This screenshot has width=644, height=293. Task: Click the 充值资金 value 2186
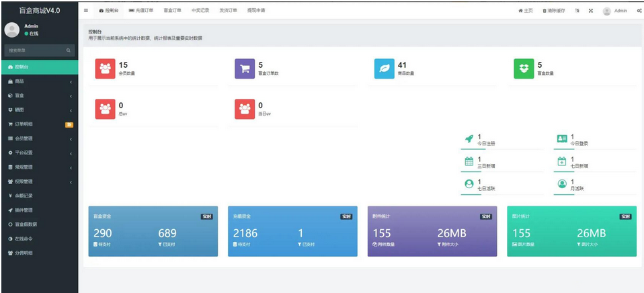pyautogui.click(x=245, y=233)
